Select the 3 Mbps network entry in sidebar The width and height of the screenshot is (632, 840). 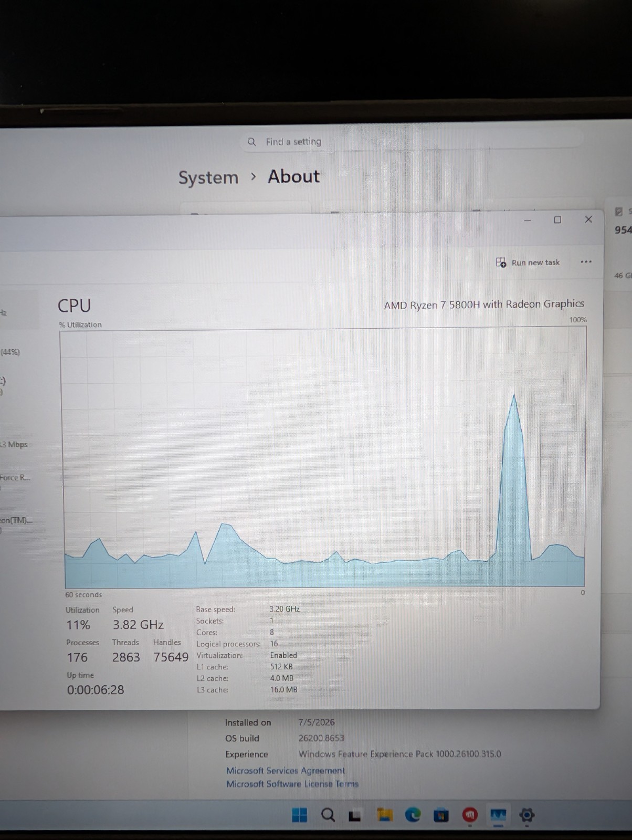14,445
